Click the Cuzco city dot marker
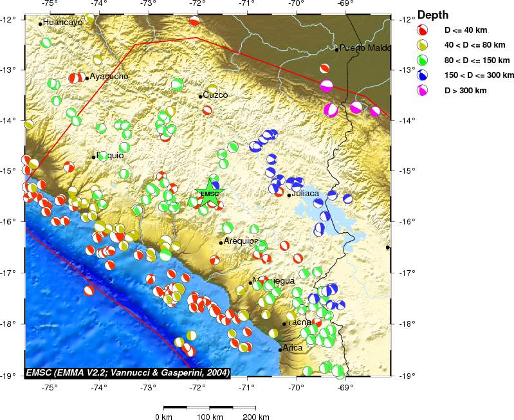The height and width of the screenshot is (420, 514). pyautogui.click(x=201, y=96)
